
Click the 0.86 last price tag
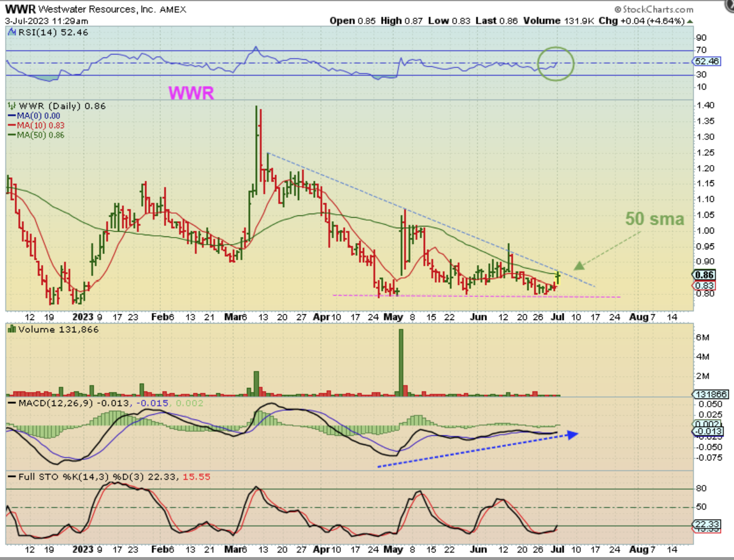point(704,275)
